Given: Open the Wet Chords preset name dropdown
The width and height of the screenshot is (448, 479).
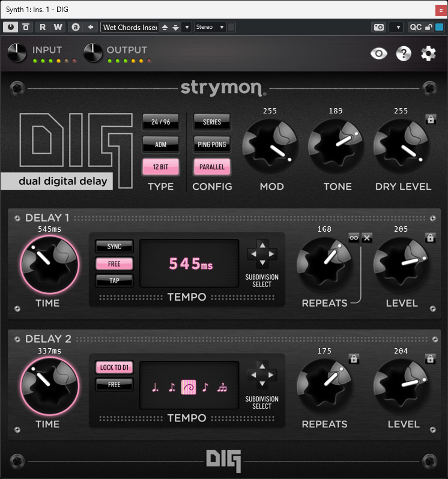Looking at the screenshot, I should click(x=129, y=27).
